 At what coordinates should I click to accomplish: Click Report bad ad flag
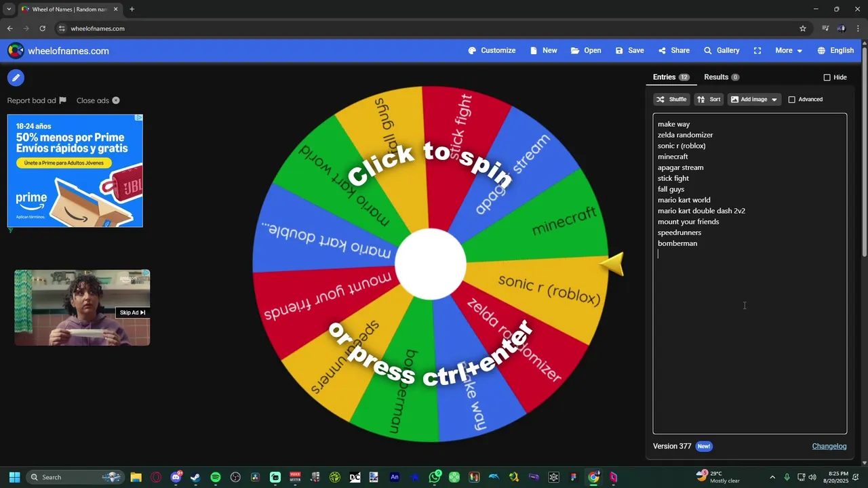(x=37, y=100)
